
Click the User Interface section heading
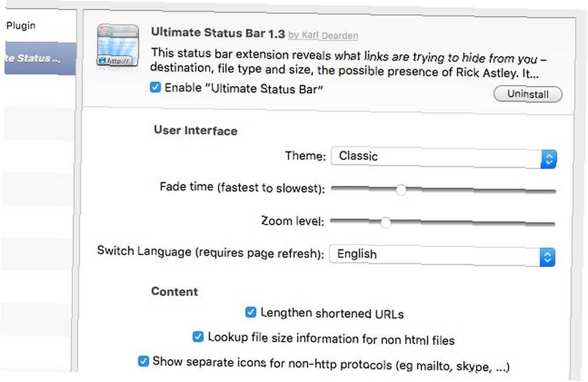[195, 130]
